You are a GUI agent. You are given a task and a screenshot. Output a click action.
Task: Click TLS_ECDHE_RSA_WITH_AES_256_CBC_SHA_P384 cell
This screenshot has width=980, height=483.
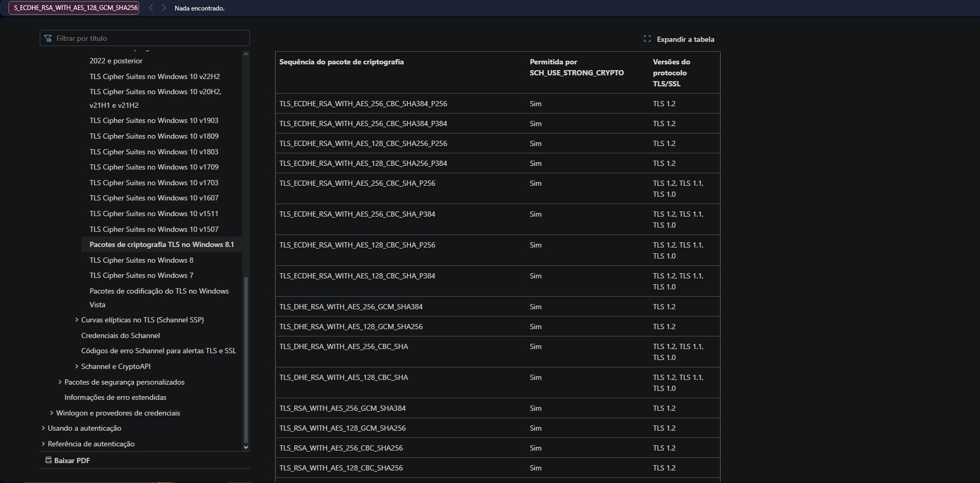[357, 214]
